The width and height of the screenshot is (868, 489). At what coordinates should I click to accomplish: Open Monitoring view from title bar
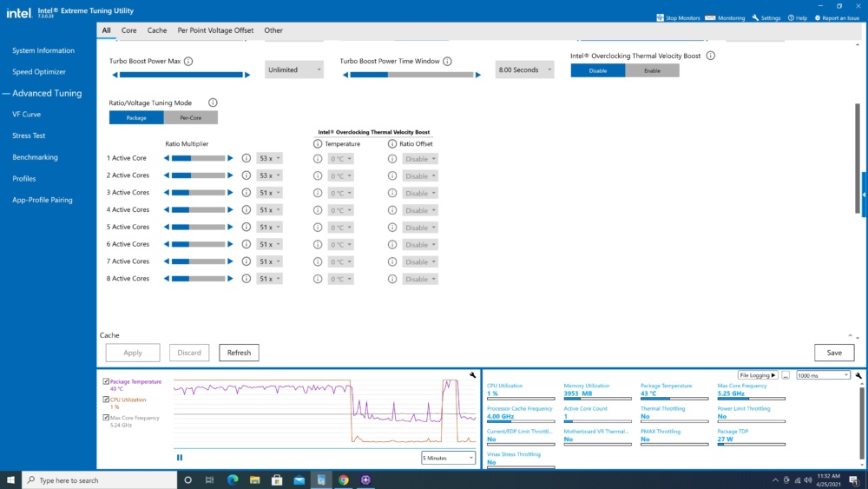725,17
